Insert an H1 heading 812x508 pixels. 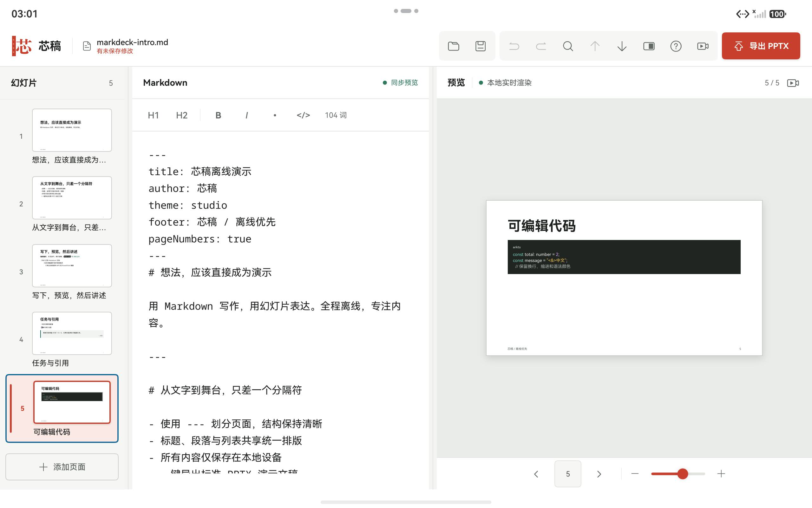click(153, 115)
